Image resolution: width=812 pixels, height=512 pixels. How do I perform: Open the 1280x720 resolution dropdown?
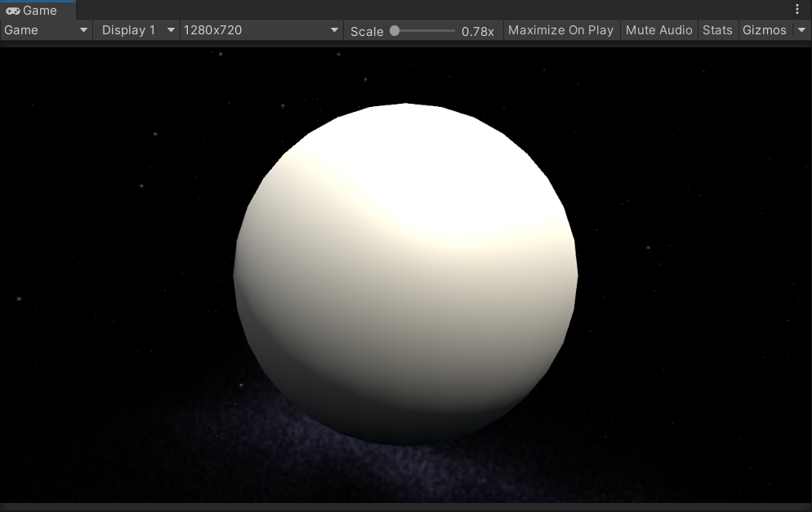tap(261, 30)
